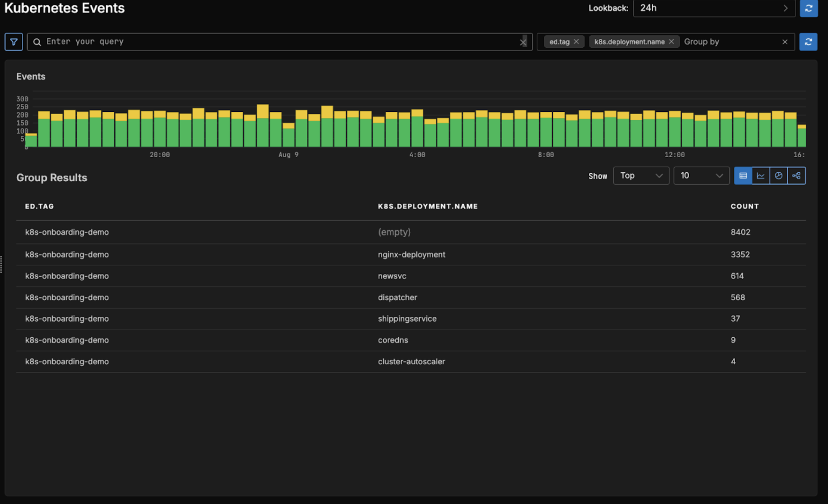Click the refresh icon beside Group by

tap(808, 42)
